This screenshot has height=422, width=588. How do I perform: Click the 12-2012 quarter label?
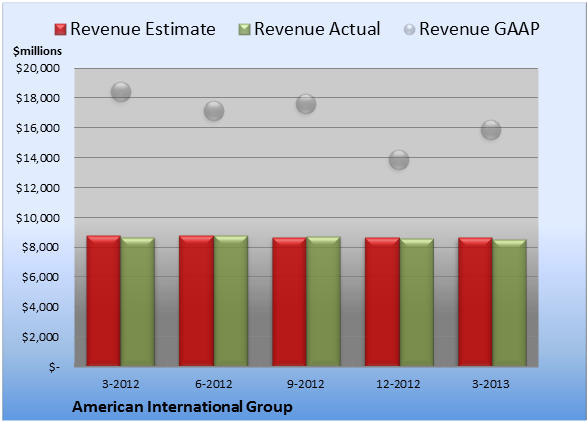(399, 384)
